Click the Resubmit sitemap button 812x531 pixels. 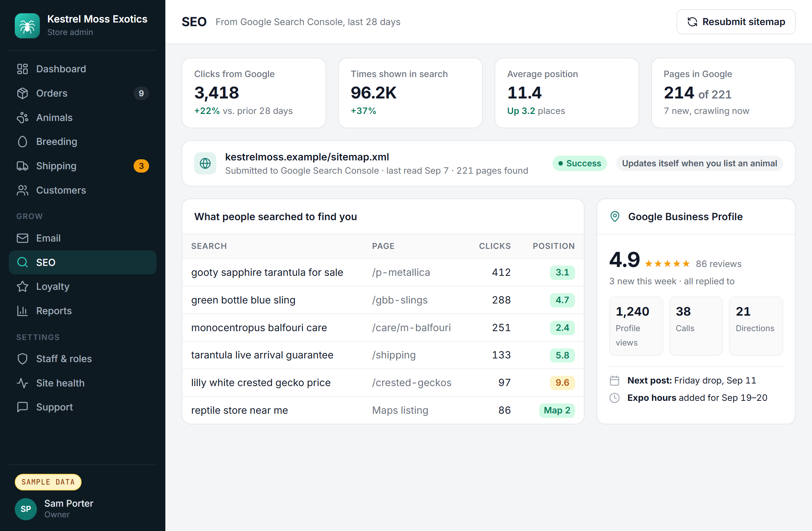[x=736, y=22]
